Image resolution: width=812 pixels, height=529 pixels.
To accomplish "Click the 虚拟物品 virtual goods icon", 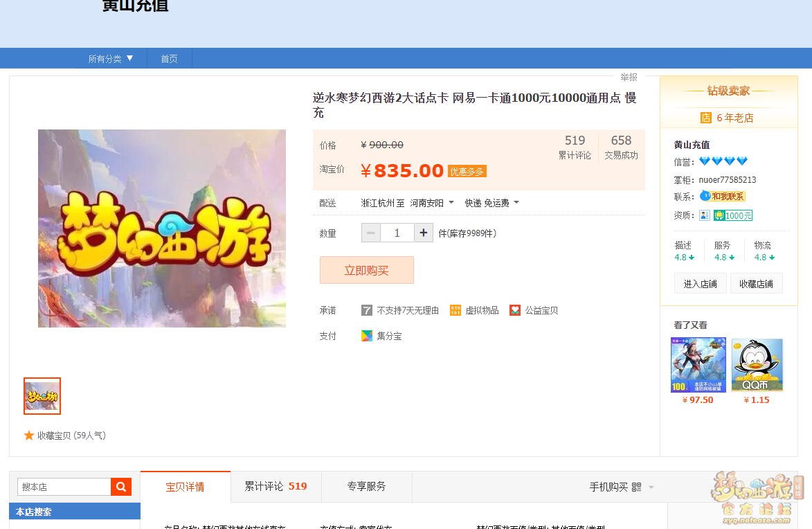I will coord(455,310).
